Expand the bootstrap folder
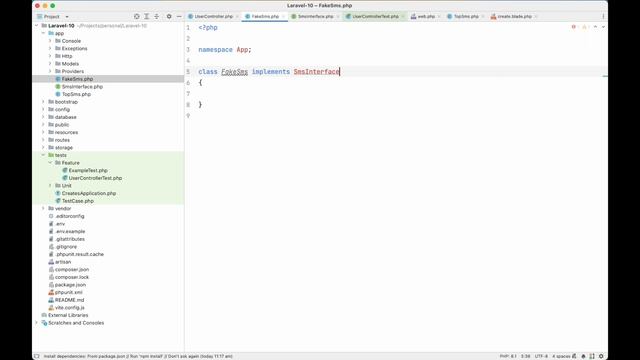Viewport: 640px width, 360px height. 43,102
